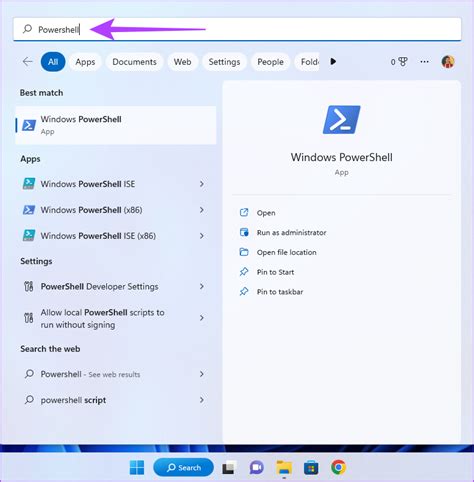Click the Pin to taskbar pin icon
Screen dimensions: 474x482
click(244, 291)
